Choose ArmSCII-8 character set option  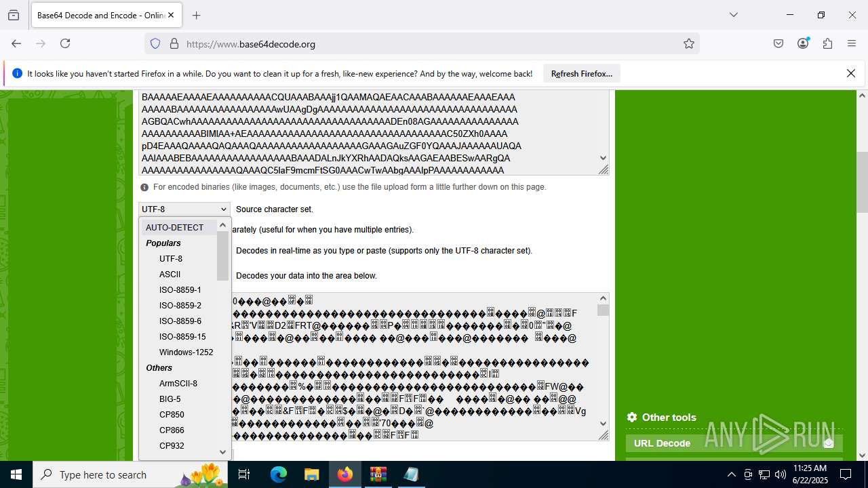point(178,383)
